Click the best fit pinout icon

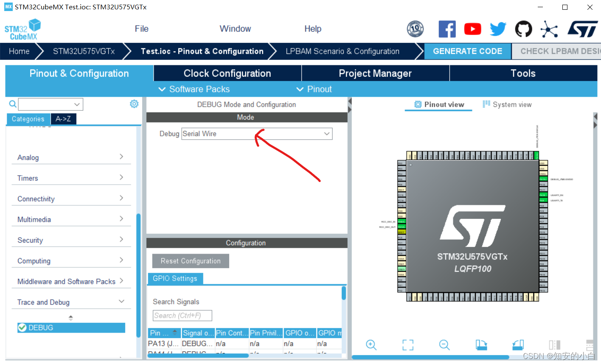click(x=408, y=345)
